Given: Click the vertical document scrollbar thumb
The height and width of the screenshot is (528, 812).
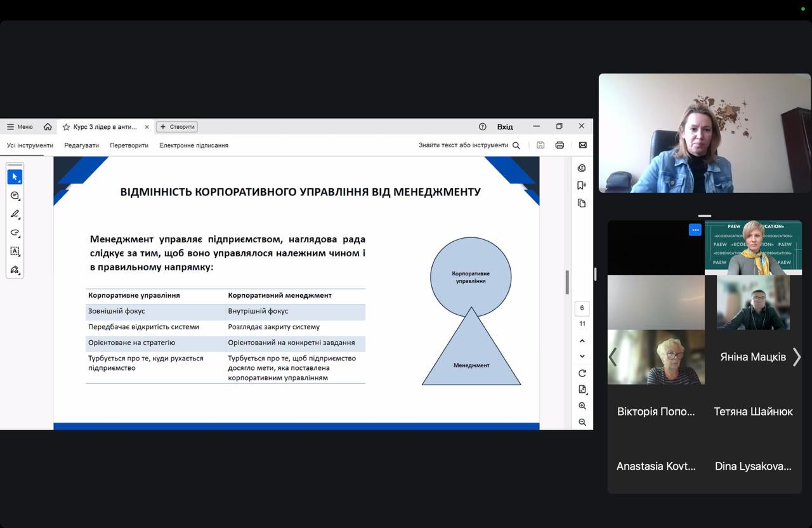Looking at the screenshot, I should coord(567,282).
